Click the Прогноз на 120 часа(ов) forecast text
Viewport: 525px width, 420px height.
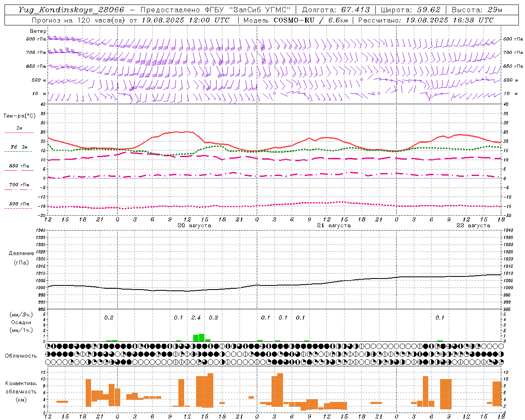79,20
